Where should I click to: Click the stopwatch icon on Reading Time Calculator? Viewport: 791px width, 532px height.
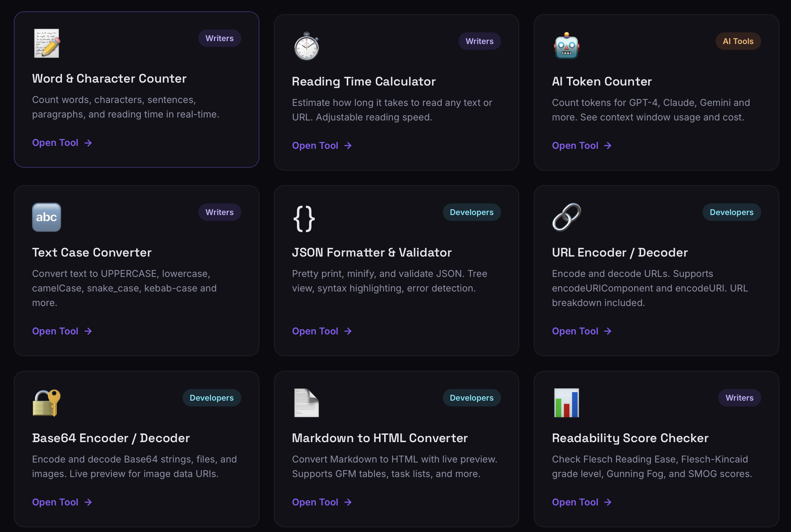306,46
